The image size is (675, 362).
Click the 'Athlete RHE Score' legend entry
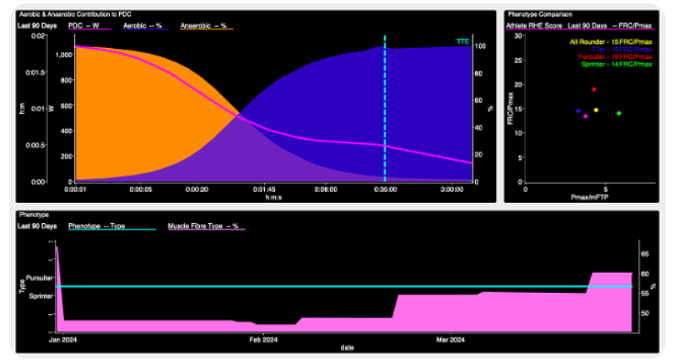click(x=534, y=26)
